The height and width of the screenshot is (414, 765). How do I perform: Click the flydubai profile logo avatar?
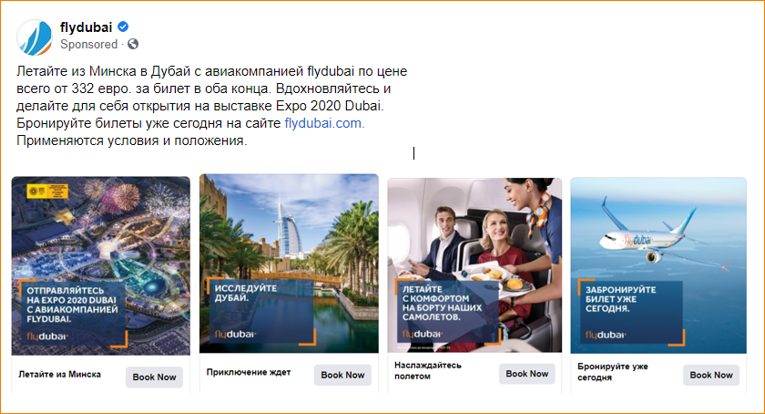point(34,37)
